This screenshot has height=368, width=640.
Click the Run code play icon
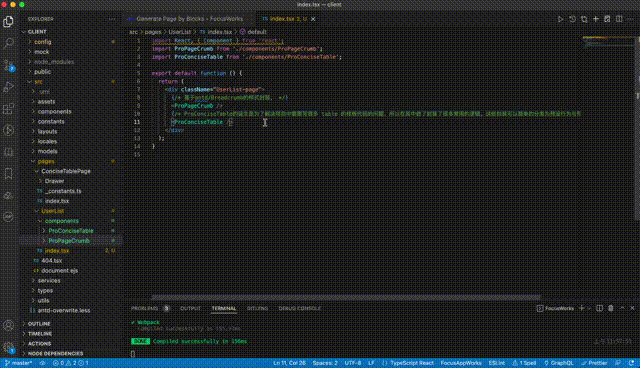(x=560, y=19)
